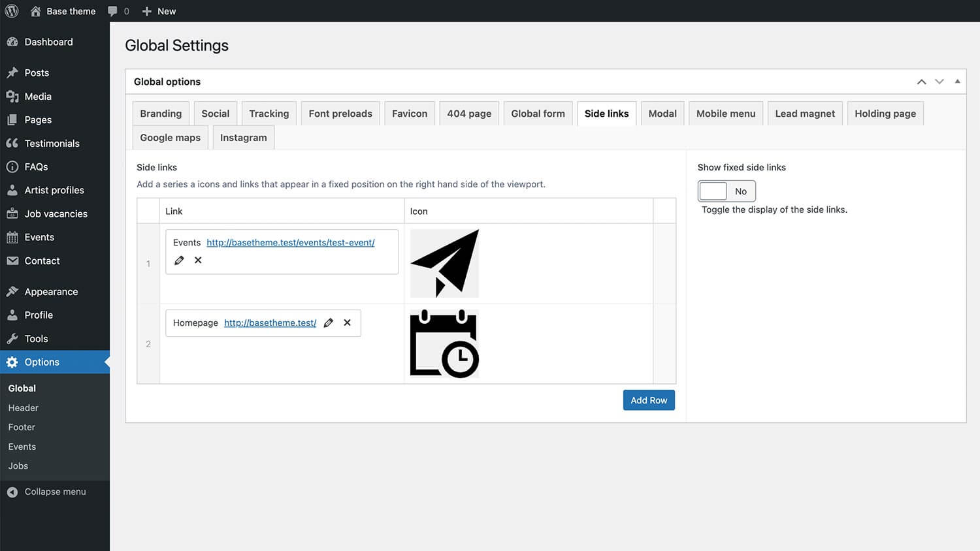Screen dimensions: 980x551
Task: Open the Google maps tab
Action: pos(170,138)
